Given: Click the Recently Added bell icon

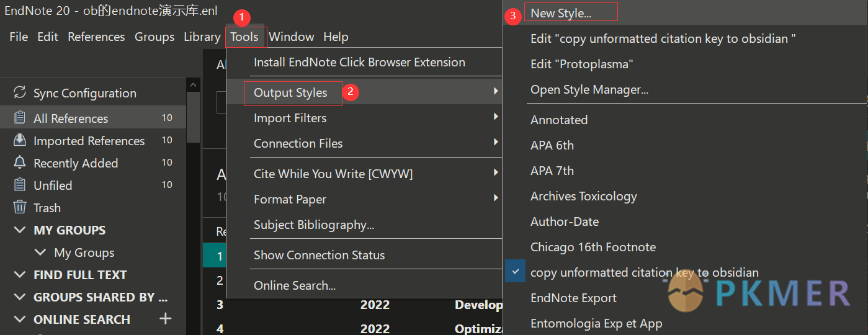Looking at the screenshot, I should pos(20,163).
